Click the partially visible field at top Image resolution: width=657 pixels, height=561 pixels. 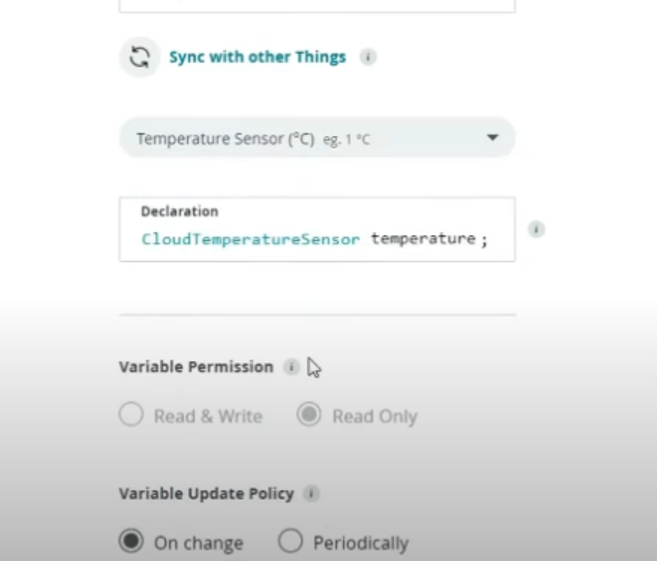tap(317, 6)
